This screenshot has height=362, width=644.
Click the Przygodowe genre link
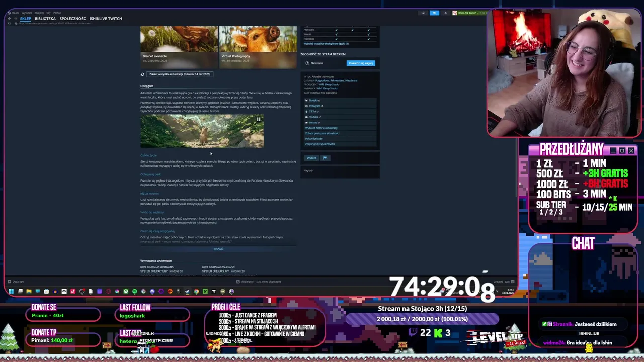(322, 80)
